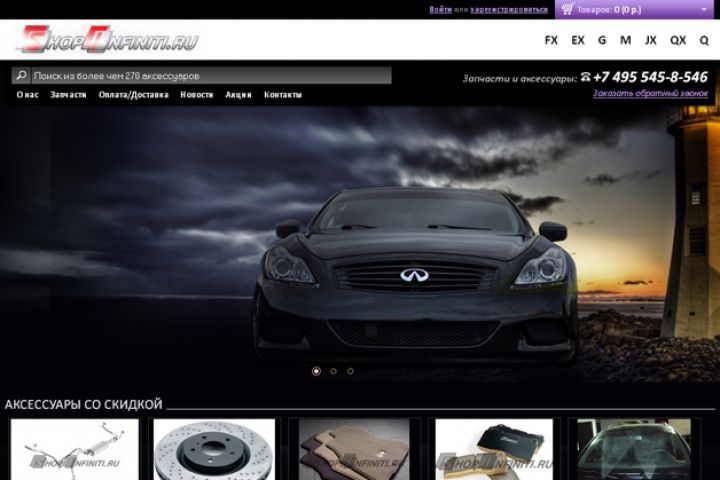This screenshot has width=720, height=480.
Task: Select the second slider dot
Action: pos(333,371)
